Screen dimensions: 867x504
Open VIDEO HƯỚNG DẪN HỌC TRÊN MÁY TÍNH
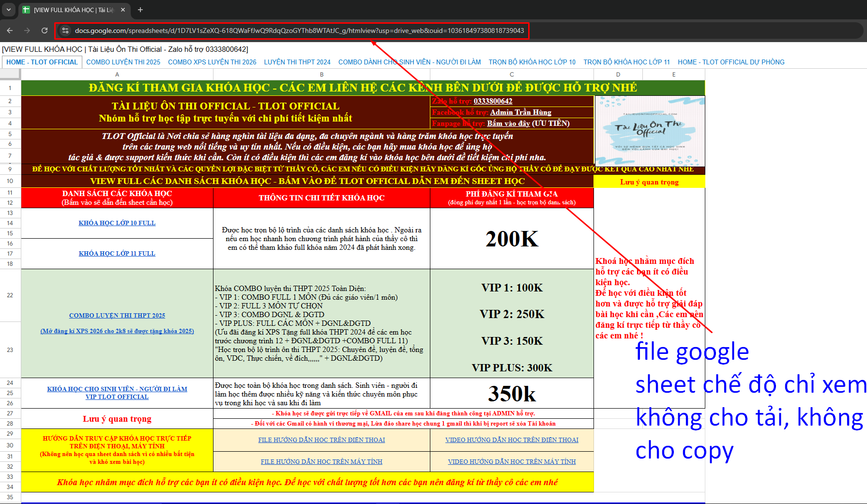pyautogui.click(x=512, y=462)
